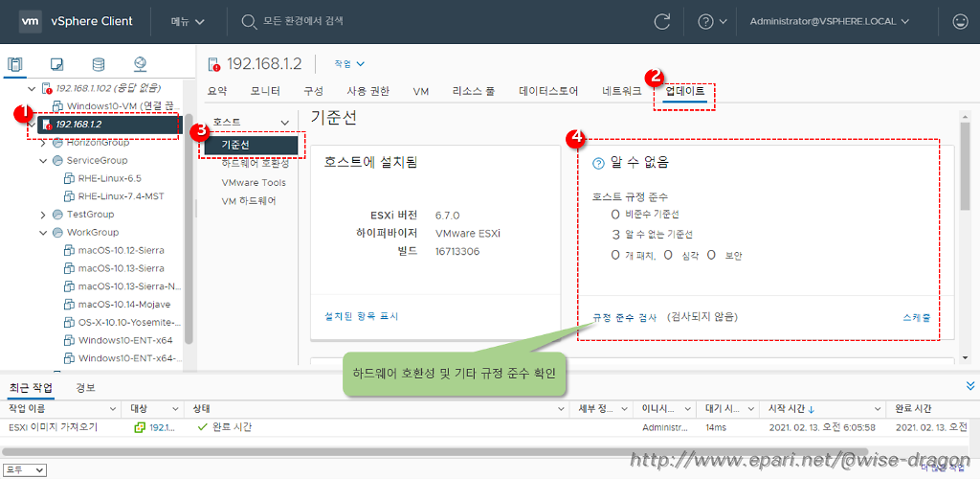The image size is (980, 479).
Task: Click the smiley feedback icon
Action: click(959, 21)
